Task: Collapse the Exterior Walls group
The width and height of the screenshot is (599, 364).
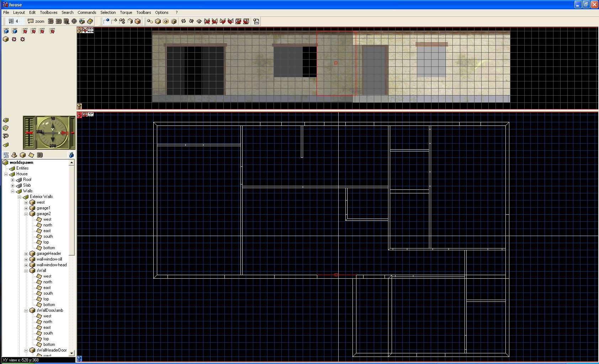Action: click(19, 197)
